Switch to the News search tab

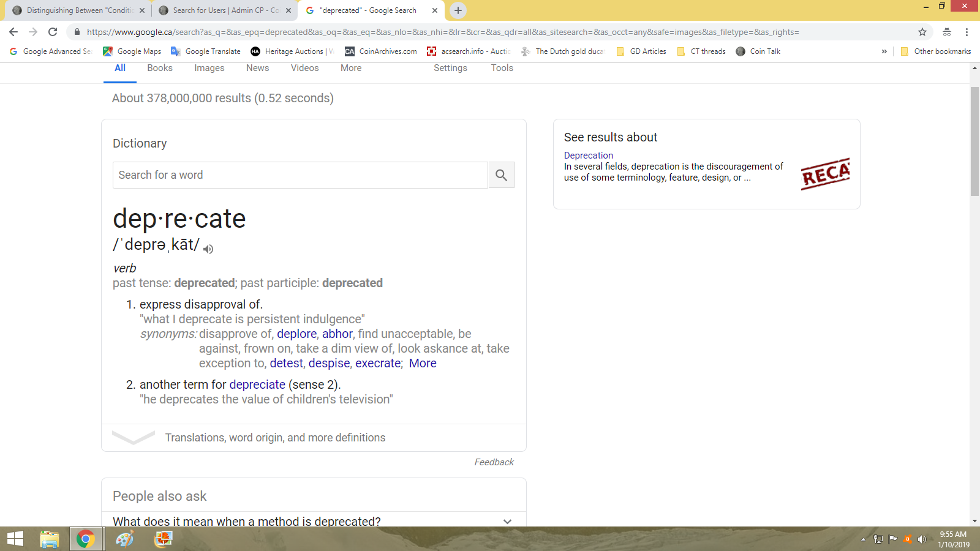tap(257, 68)
